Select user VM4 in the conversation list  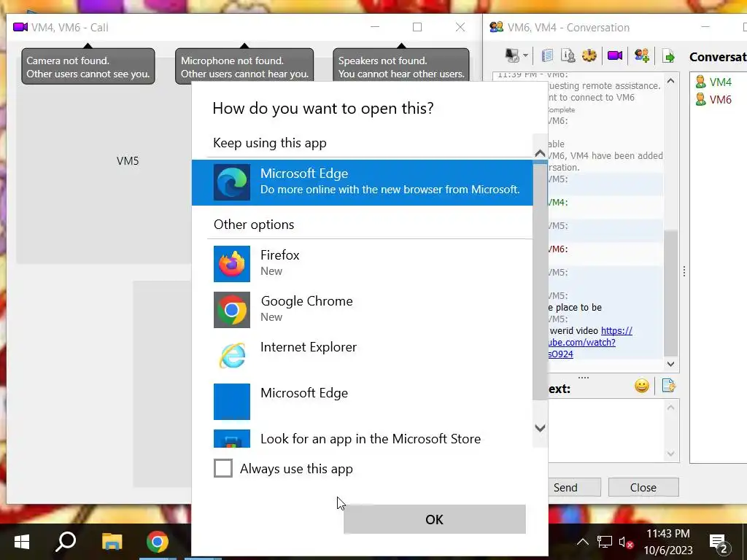point(713,82)
